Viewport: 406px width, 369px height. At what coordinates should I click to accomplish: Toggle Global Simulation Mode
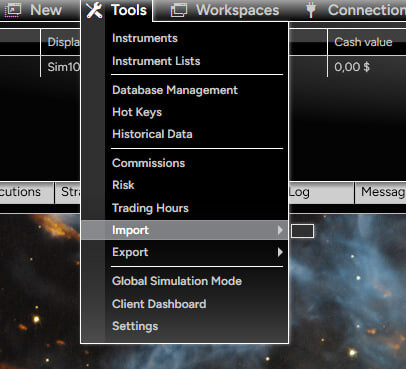177,281
